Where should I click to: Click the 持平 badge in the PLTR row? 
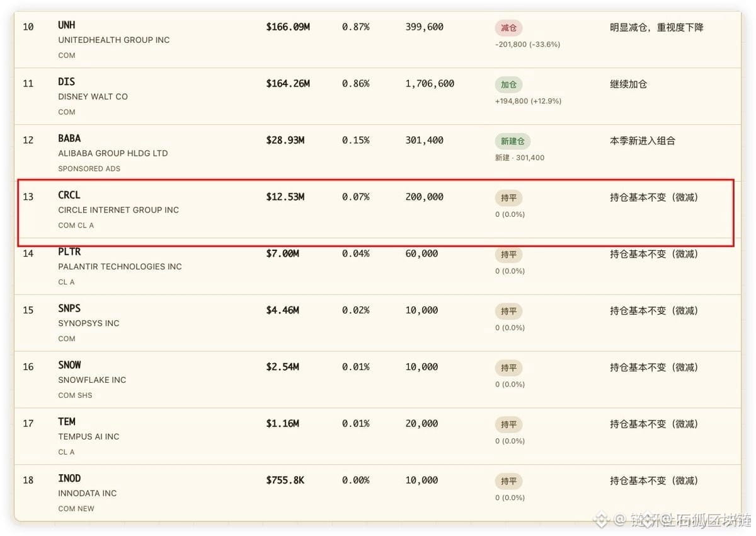coord(508,255)
